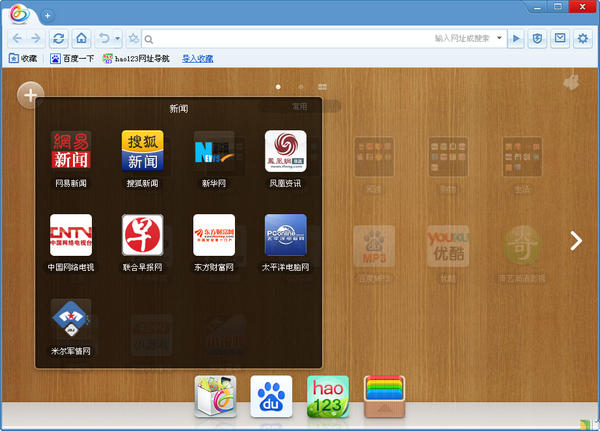Open the 百度一下 bookmark
Screen dimensions: 600x431
coord(72,59)
